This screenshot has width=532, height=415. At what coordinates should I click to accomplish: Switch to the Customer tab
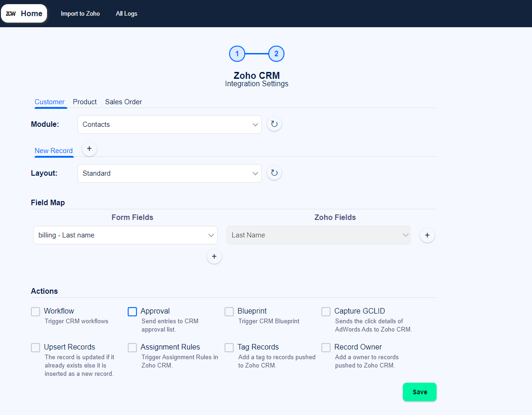49,102
